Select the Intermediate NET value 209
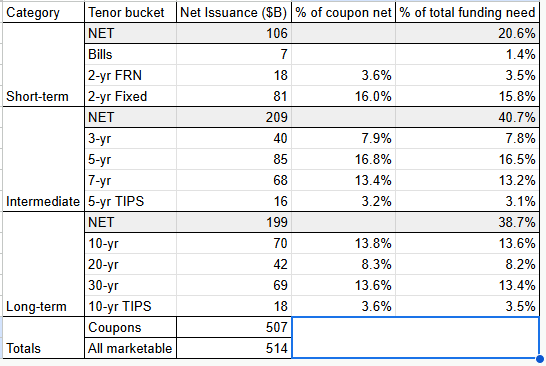This screenshot has height=366, width=546. pos(234,117)
